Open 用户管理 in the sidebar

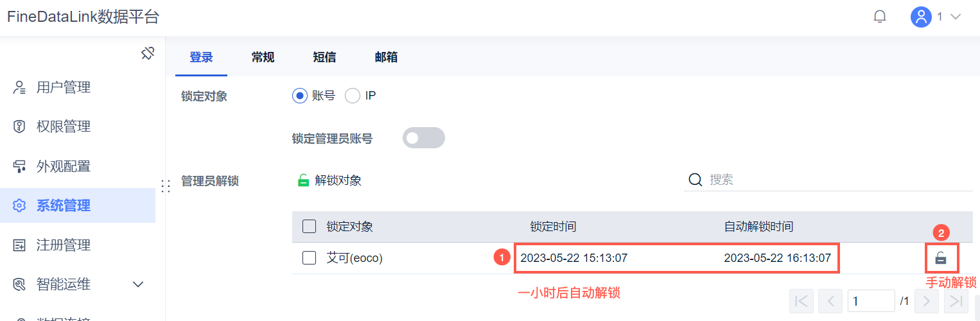(63, 87)
